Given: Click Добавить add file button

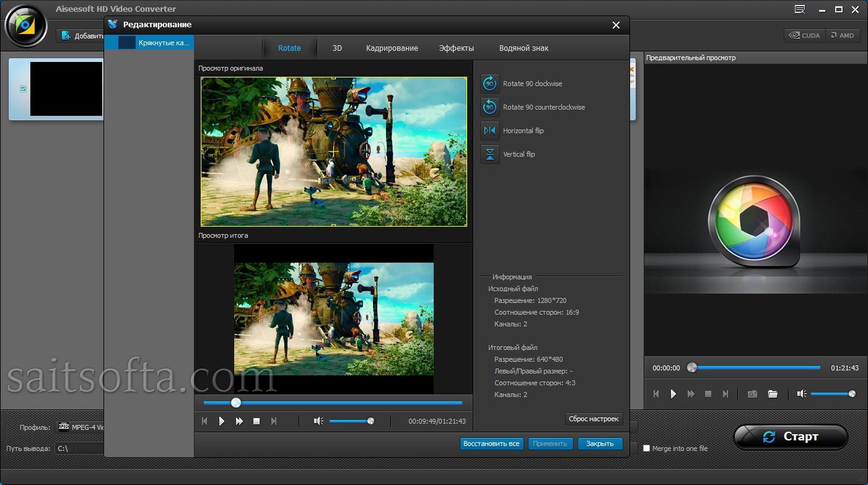Looking at the screenshot, I should coord(82,36).
